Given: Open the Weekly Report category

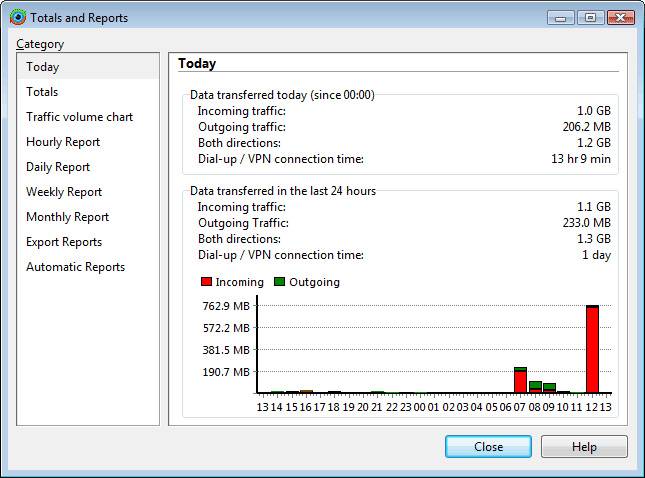Looking at the screenshot, I should click(x=64, y=192).
